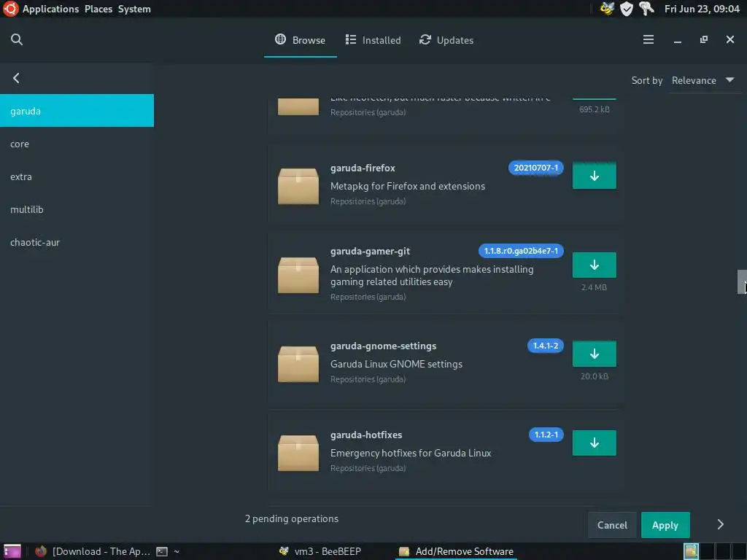Select the multilib repository
747x560 pixels.
click(77, 209)
